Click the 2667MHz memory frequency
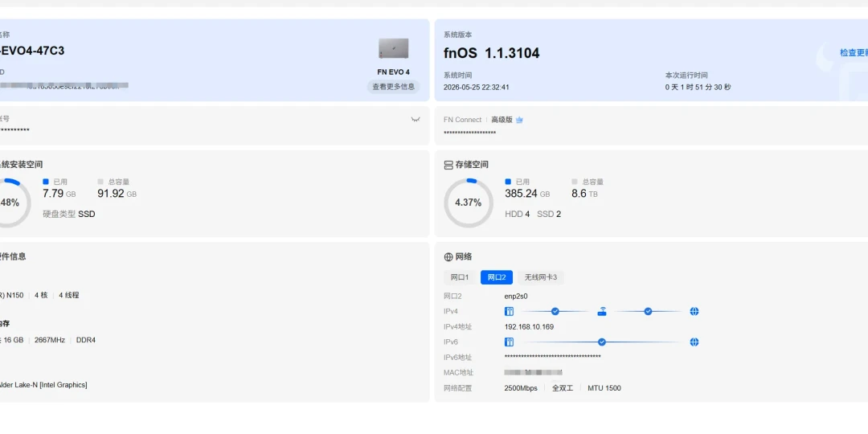This screenshot has width=868, height=434. coord(50,340)
